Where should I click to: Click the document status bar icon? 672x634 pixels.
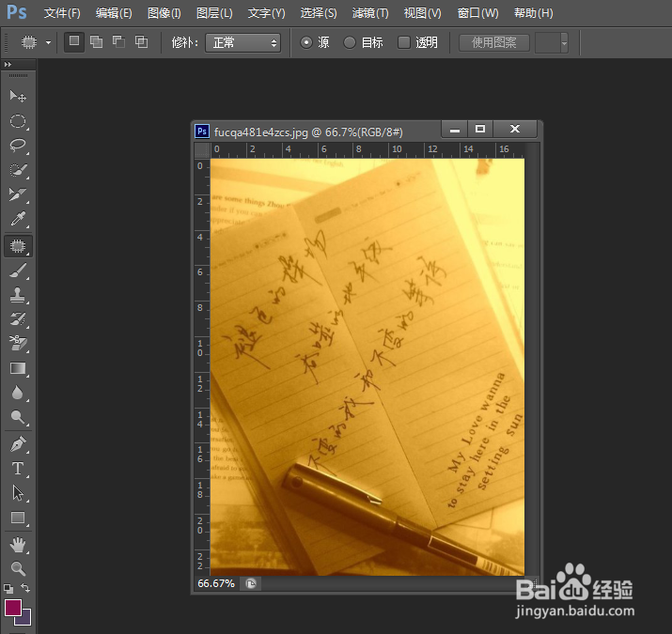pos(251,583)
